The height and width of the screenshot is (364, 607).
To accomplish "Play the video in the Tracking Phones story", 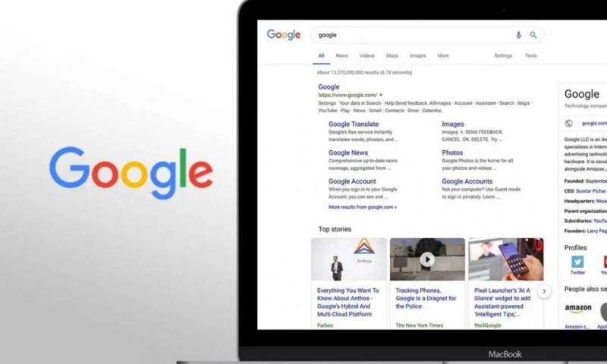I will tap(427, 259).
